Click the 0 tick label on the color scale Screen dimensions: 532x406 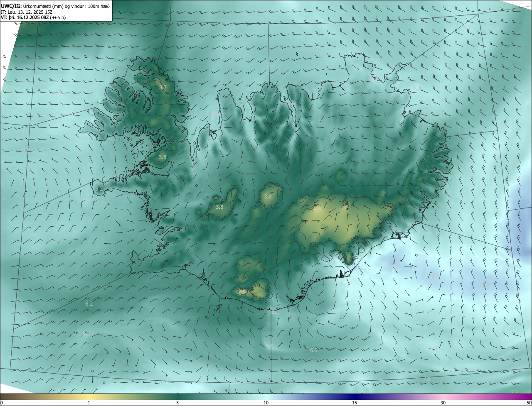click(2, 403)
